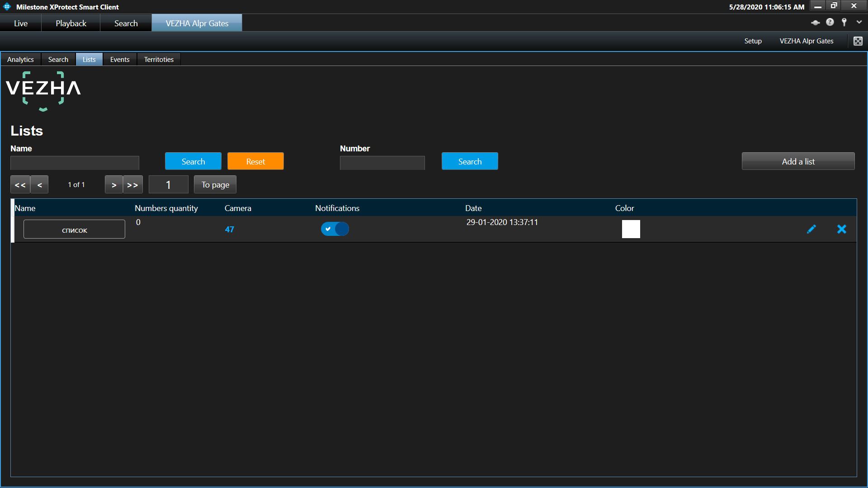Edit the список list with pencil icon

click(811, 229)
